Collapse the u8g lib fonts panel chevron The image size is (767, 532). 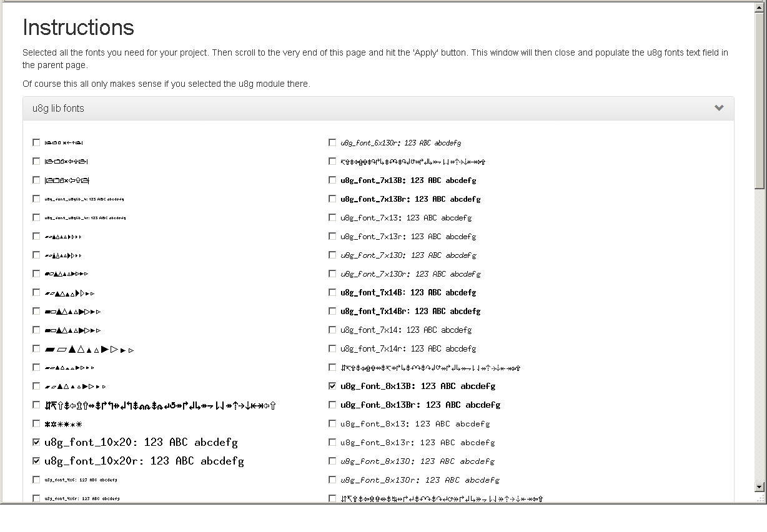(x=719, y=108)
